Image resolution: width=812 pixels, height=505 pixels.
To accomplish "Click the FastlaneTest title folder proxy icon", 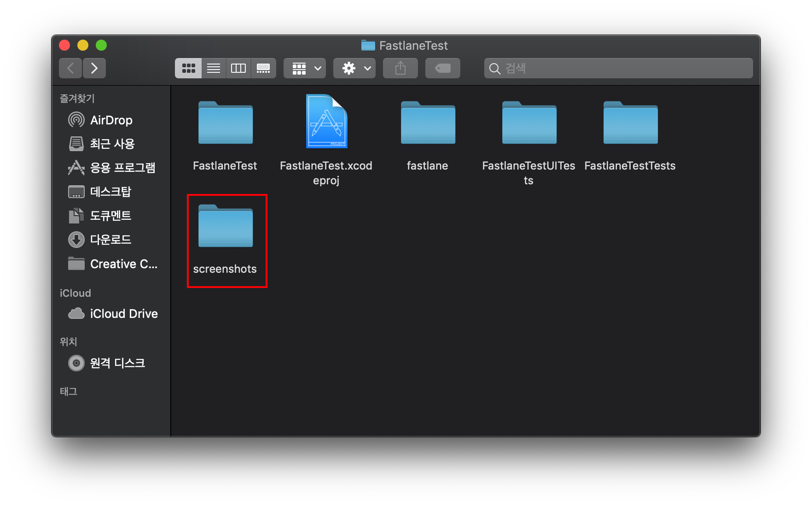I will (368, 45).
